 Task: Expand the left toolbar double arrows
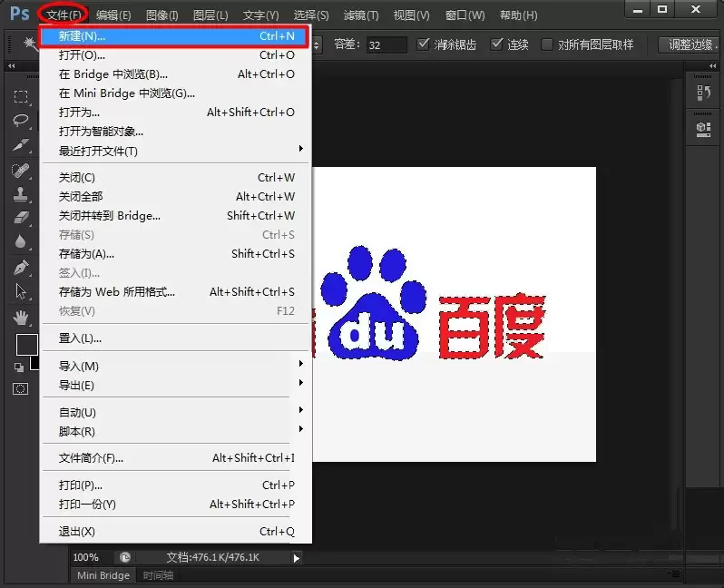tap(11, 66)
